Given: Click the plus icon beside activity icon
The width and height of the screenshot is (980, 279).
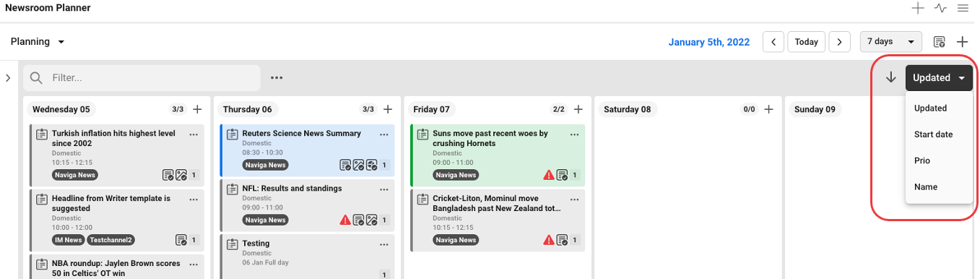Looking at the screenshot, I should click(918, 9).
